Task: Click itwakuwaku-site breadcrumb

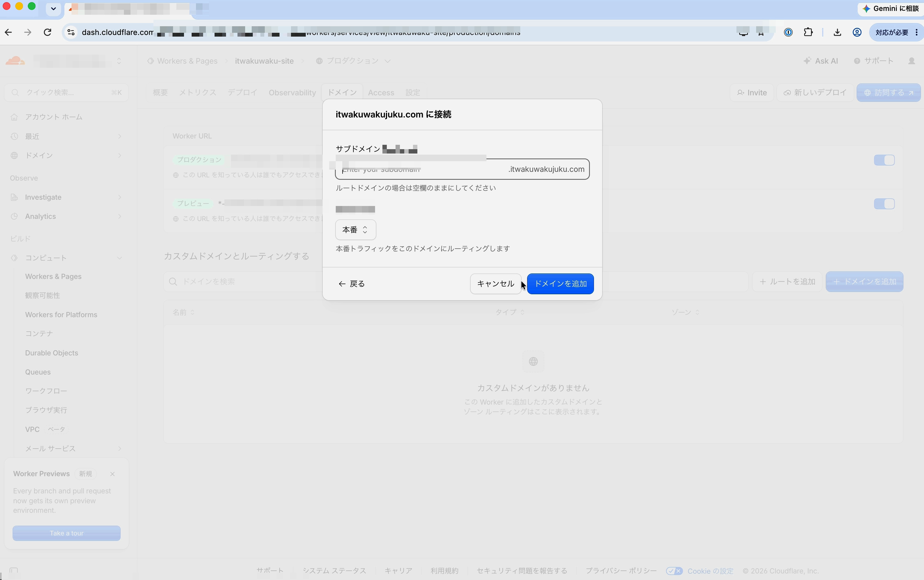Action: (265, 61)
